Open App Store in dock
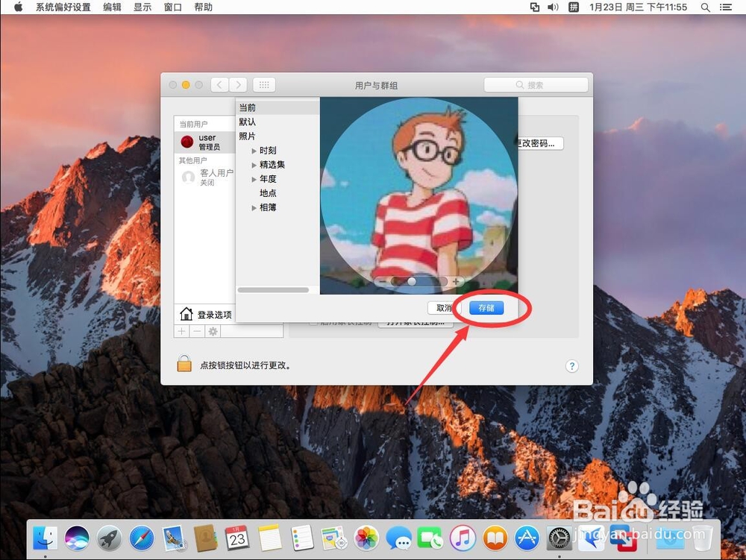 527,538
